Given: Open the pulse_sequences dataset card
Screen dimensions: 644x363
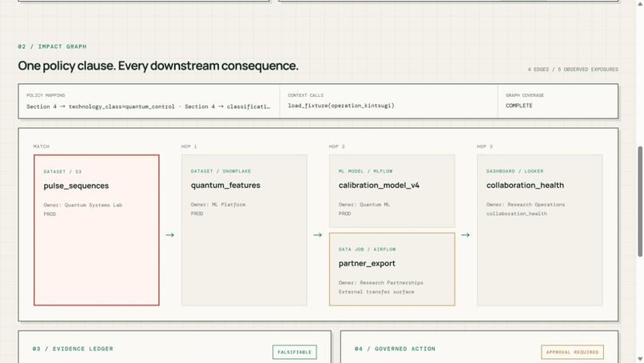Looking at the screenshot, I should point(97,230).
